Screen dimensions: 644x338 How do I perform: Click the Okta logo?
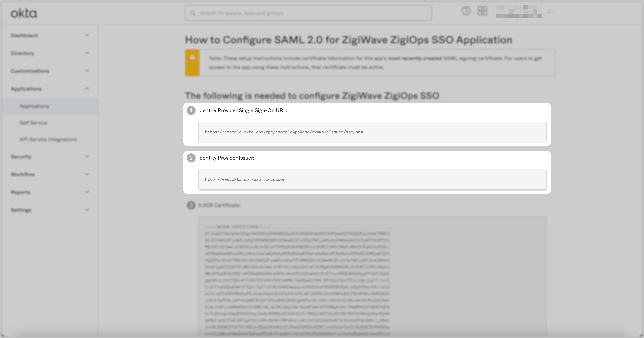click(24, 13)
